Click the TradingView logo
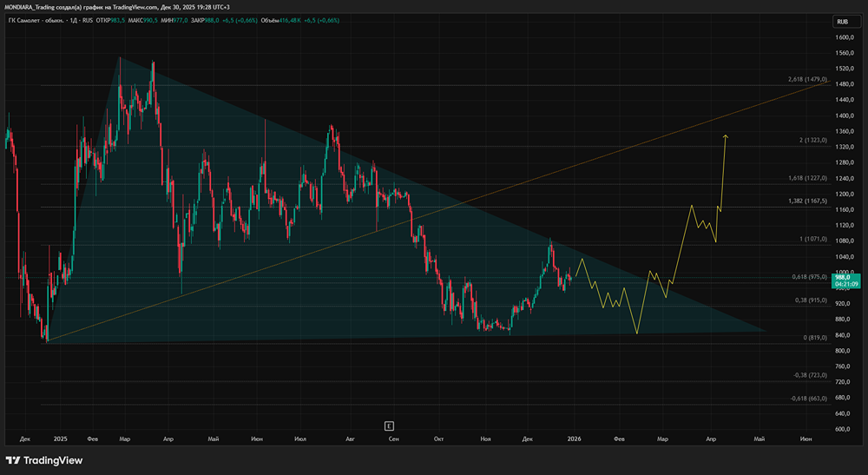 pos(44,460)
